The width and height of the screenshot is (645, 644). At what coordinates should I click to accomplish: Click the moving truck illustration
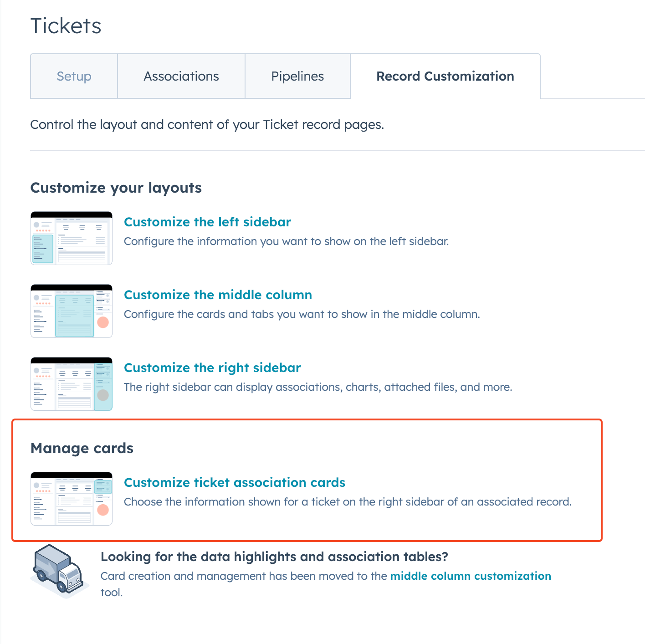click(59, 572)
